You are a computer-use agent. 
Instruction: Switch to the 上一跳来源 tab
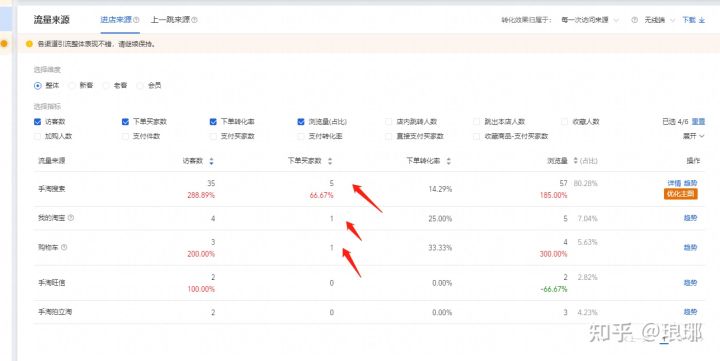(x=170, y=20)
